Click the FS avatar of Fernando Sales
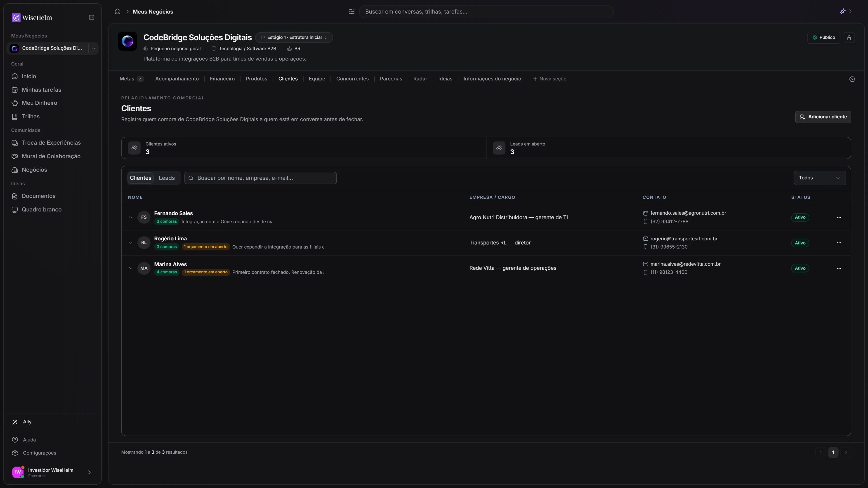The height and width of the screenshot is (488, 868). (x=144, y=217)
